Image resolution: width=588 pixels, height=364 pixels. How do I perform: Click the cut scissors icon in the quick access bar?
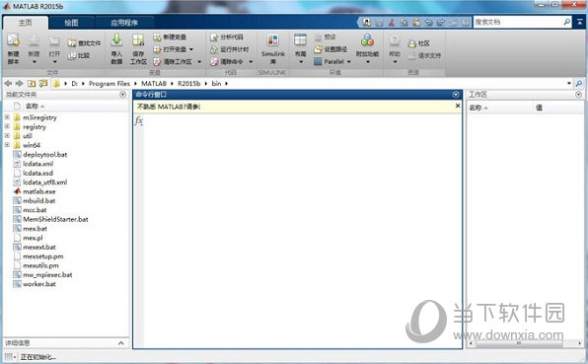pyautogui.click(x=392, y=23)
